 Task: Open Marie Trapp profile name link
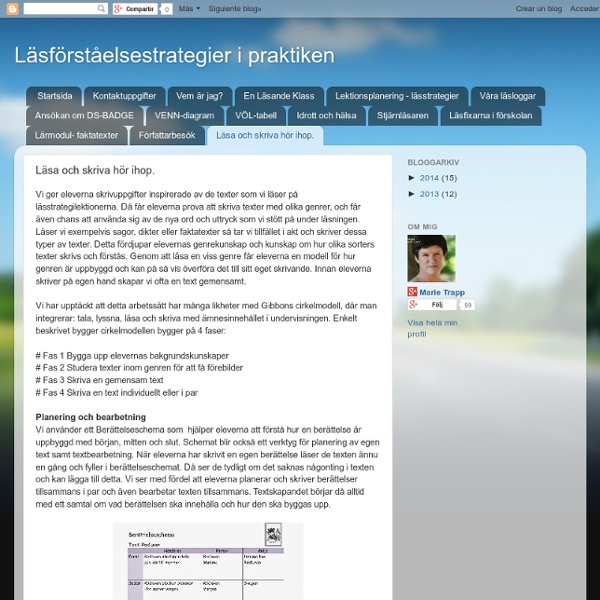point(442,292)
